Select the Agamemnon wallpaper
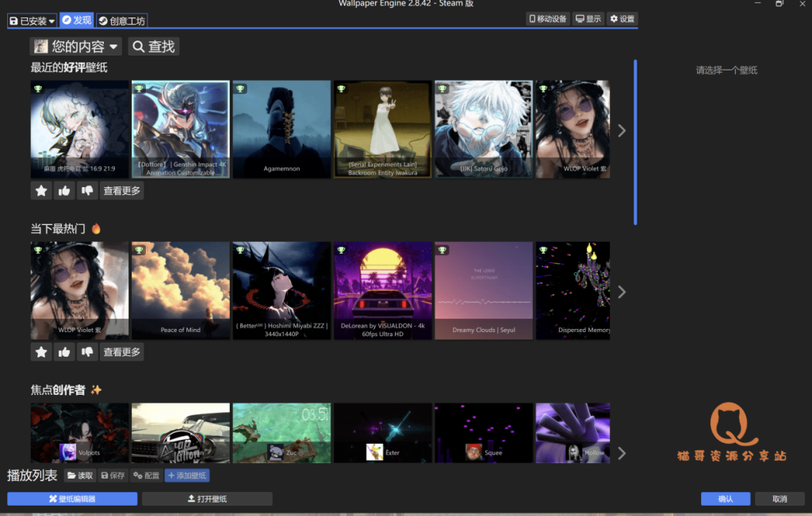 [x=282, y=129]
